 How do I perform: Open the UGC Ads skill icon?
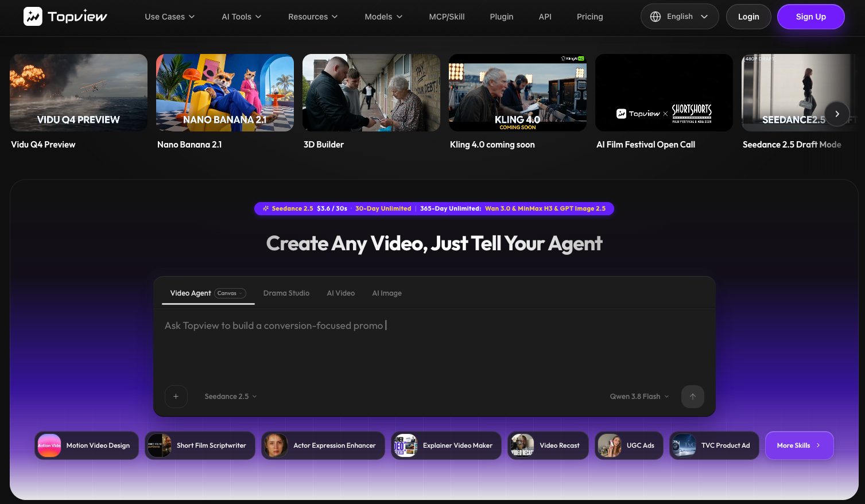[x=610, y=445]
